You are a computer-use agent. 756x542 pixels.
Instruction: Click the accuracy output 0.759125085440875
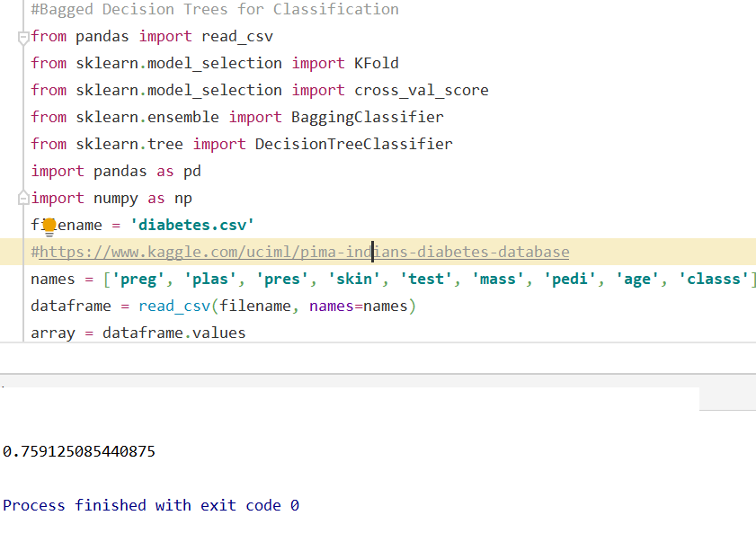click(81, 450)
